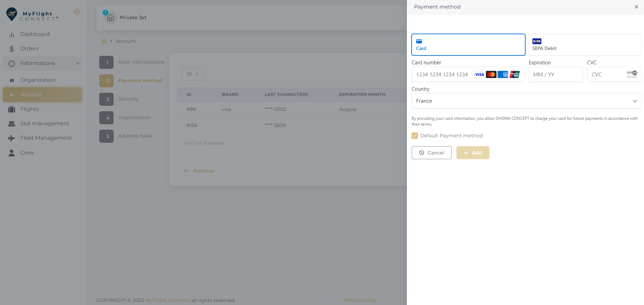
Task: Expand the Informations sidebar menu
Action: click(42, 63)
